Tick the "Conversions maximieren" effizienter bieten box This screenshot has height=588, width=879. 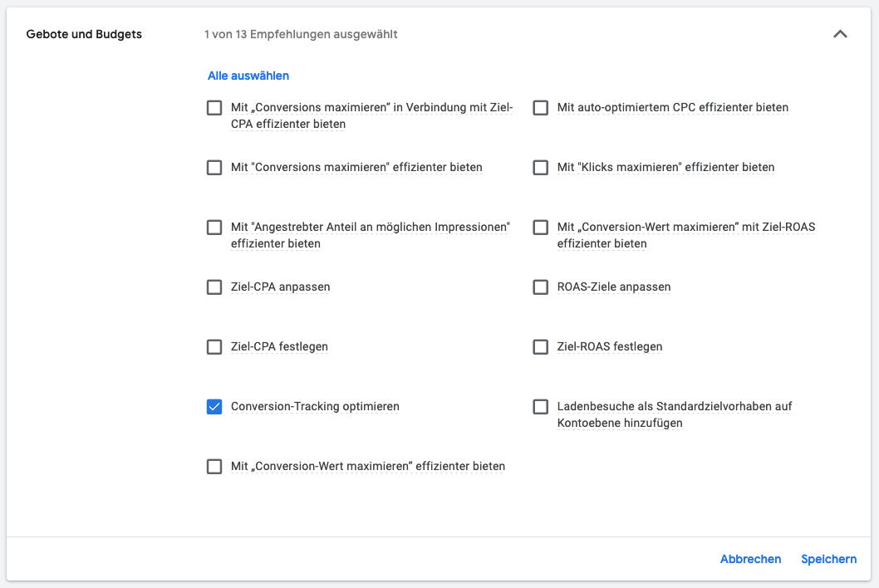214,168
